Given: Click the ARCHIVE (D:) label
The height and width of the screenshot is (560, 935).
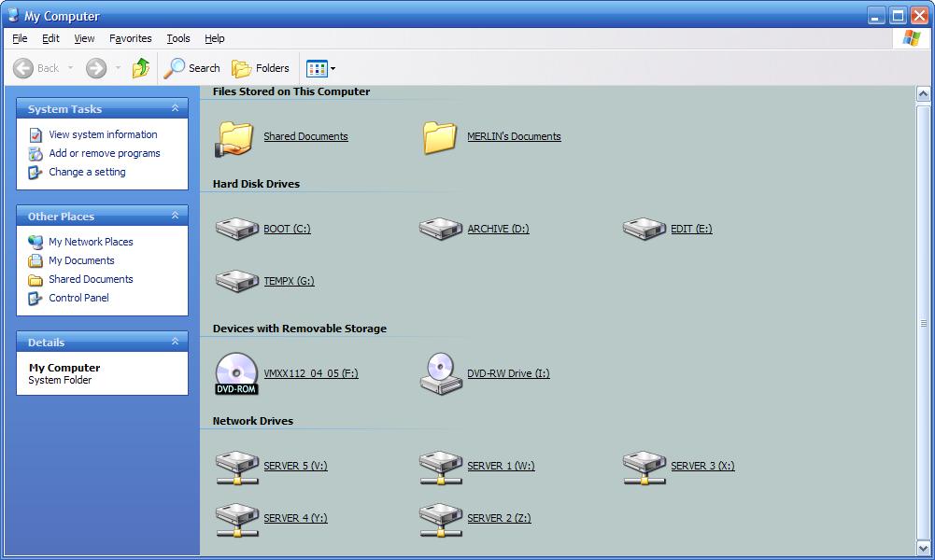Looking at the screenshot, I should [498, 229].
